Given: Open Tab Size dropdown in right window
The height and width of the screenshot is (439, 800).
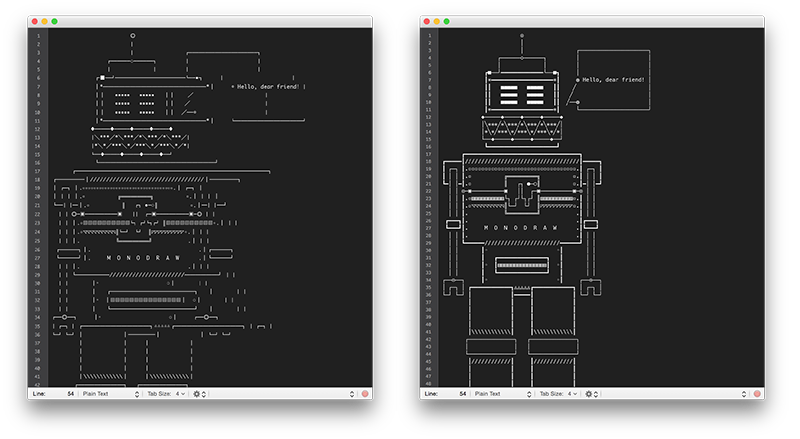Looking at the screenshot, I should [x=558, y=394].
